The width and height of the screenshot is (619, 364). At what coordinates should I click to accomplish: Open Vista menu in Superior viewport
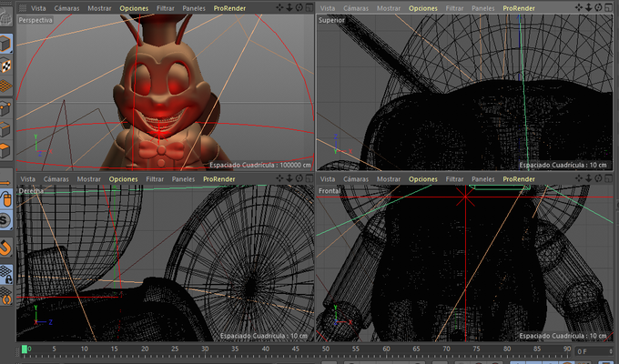(x=328, y=8)
